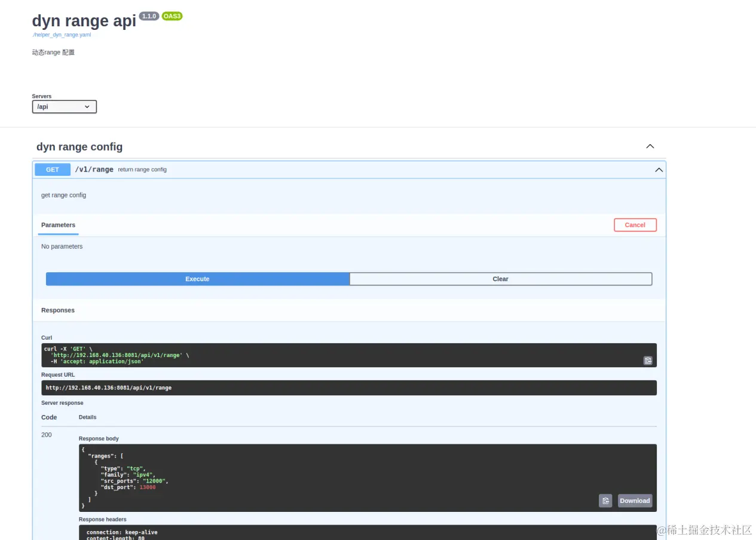Click the "family": "ipv4" line
Screen dimensions: 756x540
point(128,475)
